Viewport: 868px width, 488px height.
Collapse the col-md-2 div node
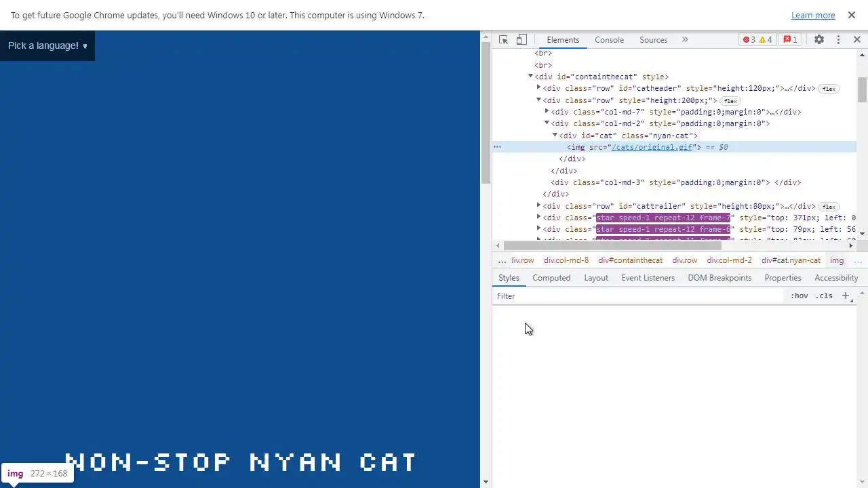pyautogui.click(x=547, y=123)
